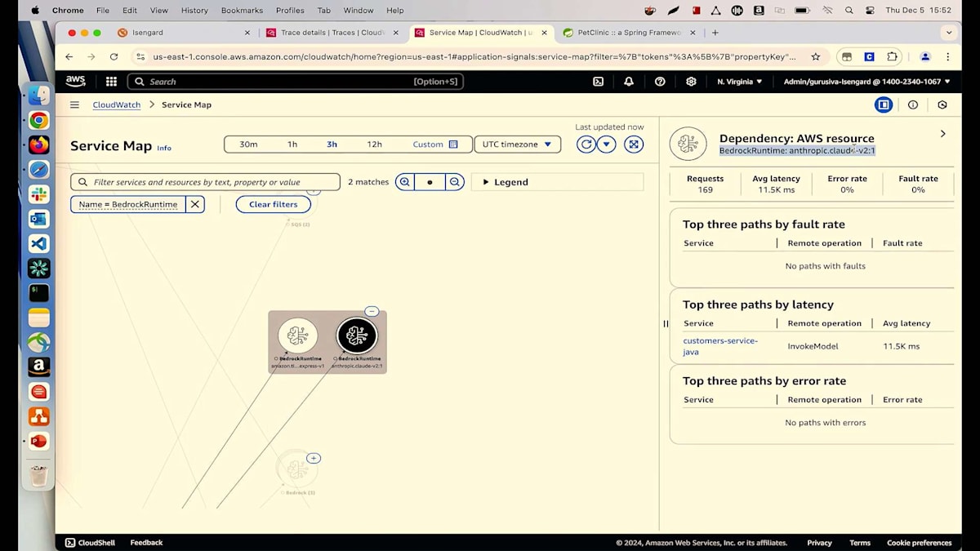Open Chrome extensions puzzle icon
980x551 pixels.
tap(892, 56)
